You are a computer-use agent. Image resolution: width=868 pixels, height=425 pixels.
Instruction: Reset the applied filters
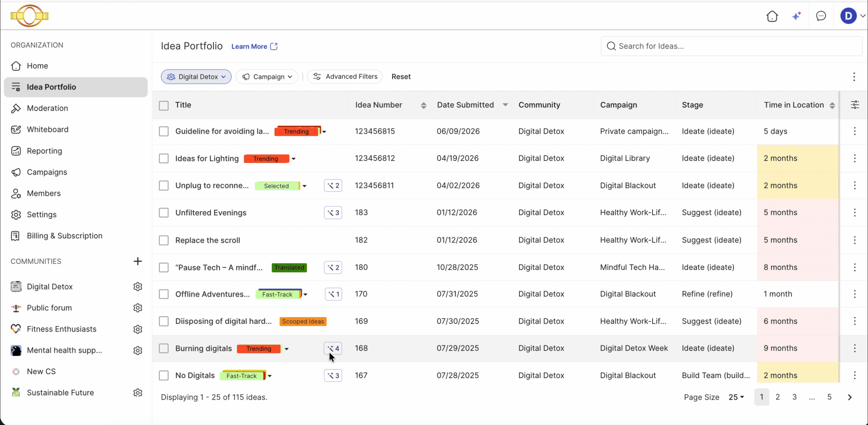pyautogui.click(x=401, y=77)
